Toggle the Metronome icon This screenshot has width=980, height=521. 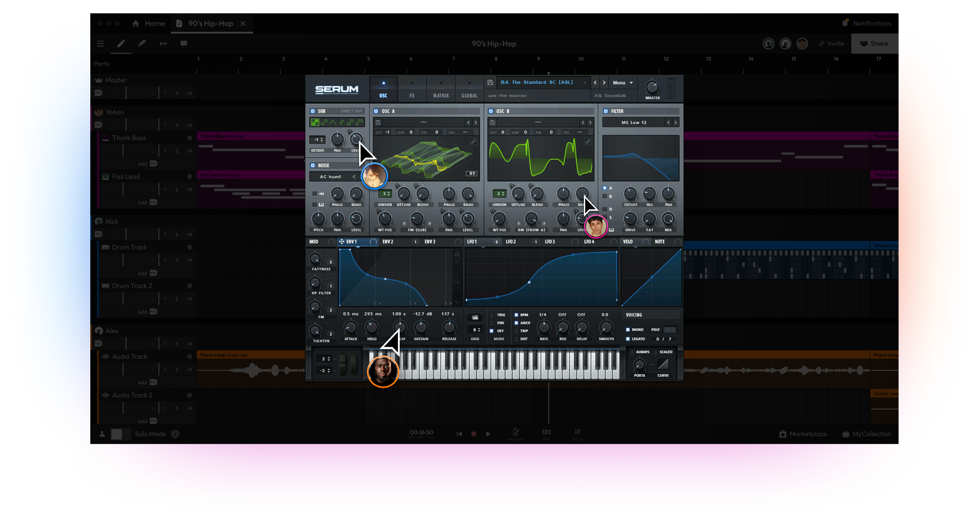pyautogui.click(x=516, y=432)
